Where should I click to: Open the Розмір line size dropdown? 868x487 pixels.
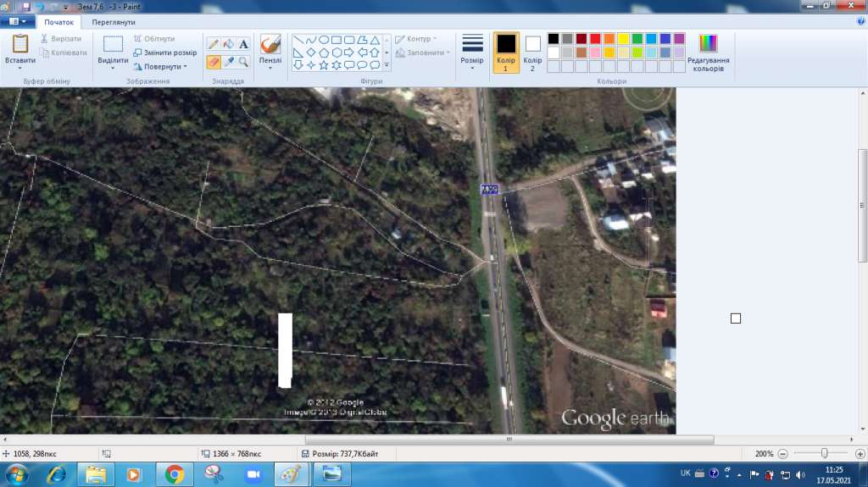(472, 53)
